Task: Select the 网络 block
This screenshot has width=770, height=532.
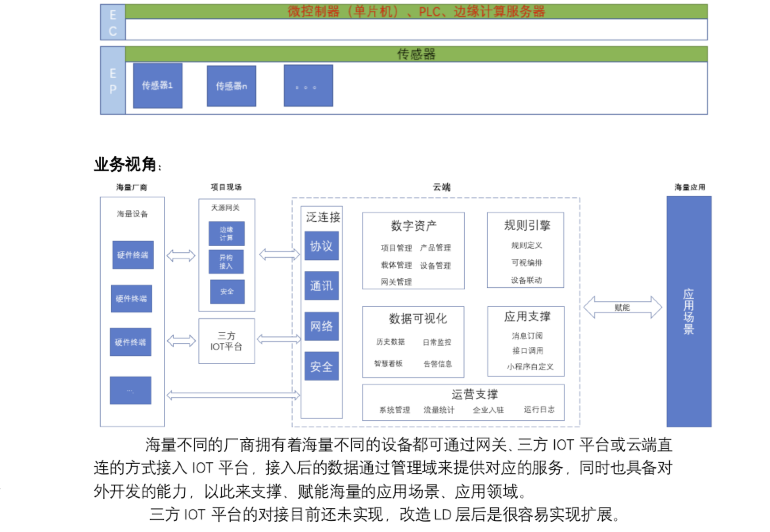Action: coord(322,326)
